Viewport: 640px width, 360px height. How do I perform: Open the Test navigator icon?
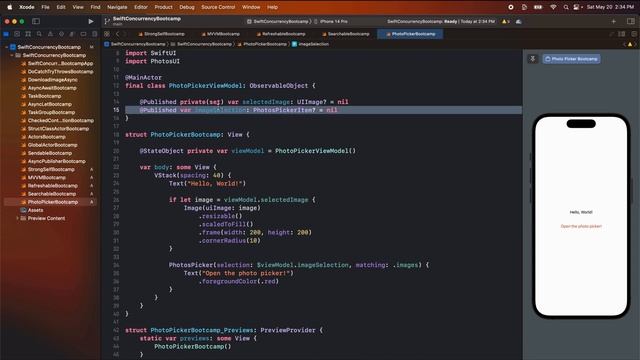[x=61, y=34]
